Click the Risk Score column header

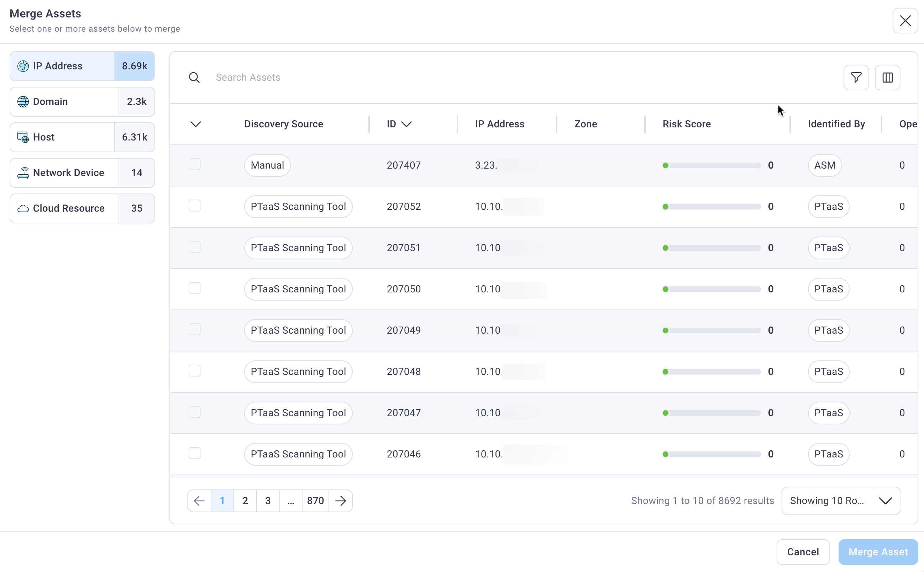[x=687, y=124]
